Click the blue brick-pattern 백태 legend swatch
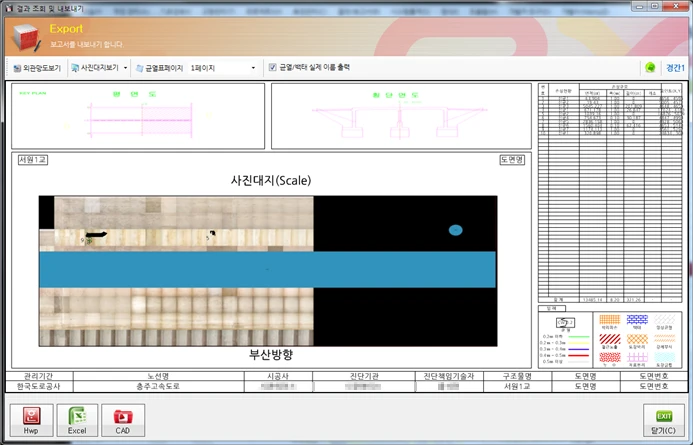 tap(637, 319)
